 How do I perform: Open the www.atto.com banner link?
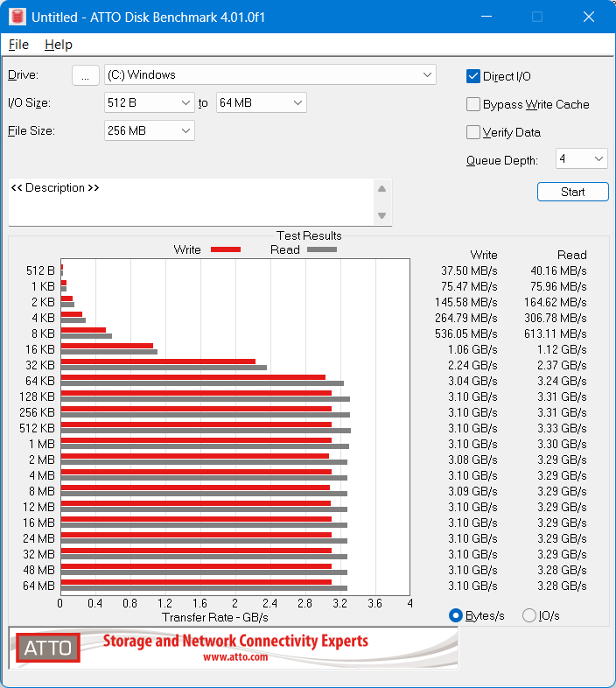click(x=235, y=656)
